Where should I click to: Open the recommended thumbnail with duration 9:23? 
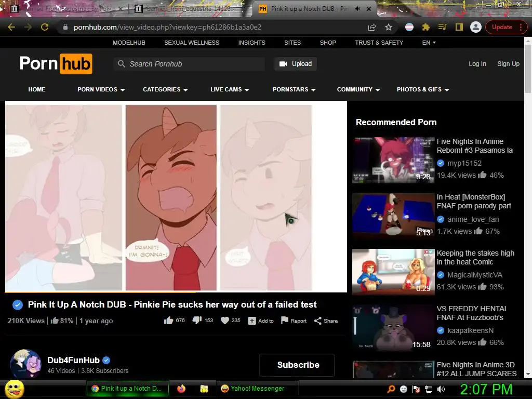[393, 160]
